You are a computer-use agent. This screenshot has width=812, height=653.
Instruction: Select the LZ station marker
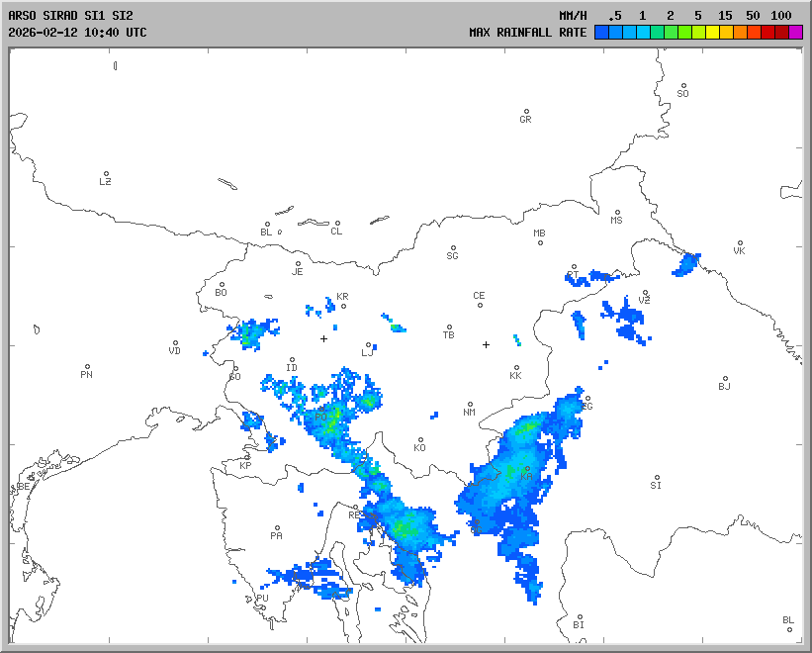pos(106,174)
